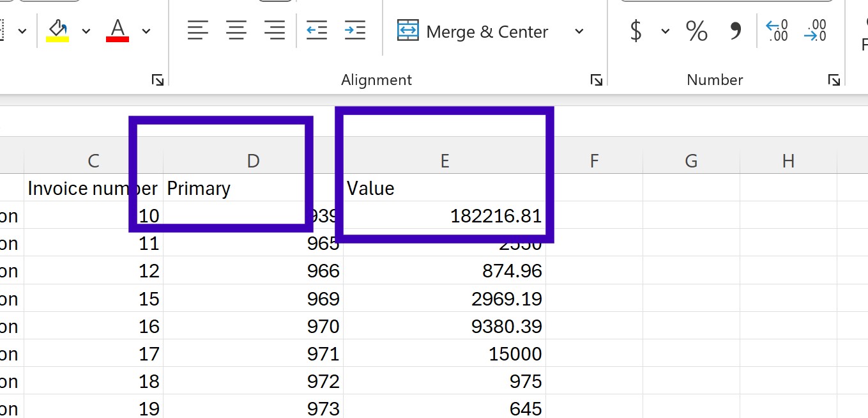This screenshot has height=418, width=868.
Task: Apply Center alignment to the cell
Action: pos(236,30)
